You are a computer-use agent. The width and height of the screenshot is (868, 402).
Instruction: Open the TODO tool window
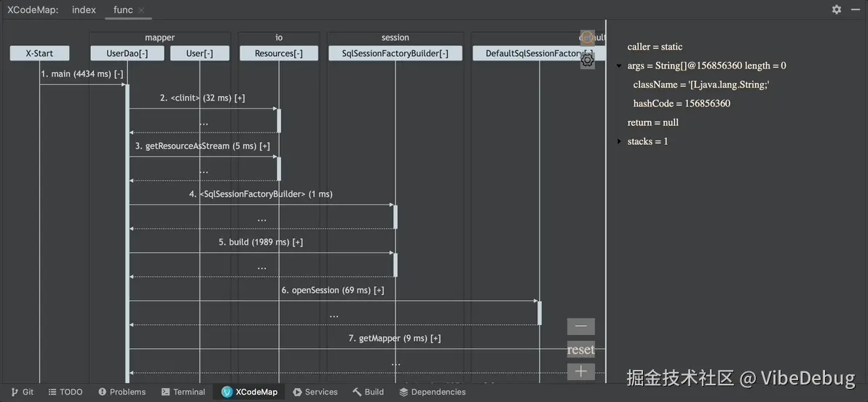[x=66, y=392]
